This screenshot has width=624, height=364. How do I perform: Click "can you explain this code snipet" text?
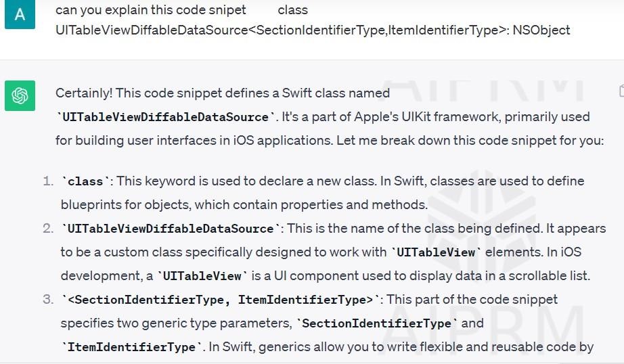(x=150, y=10)
